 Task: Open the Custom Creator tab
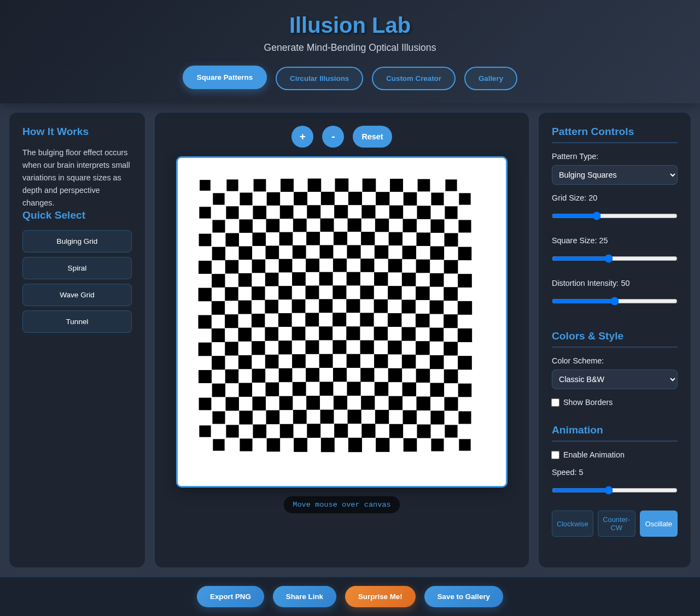click(x=413, y=79)
